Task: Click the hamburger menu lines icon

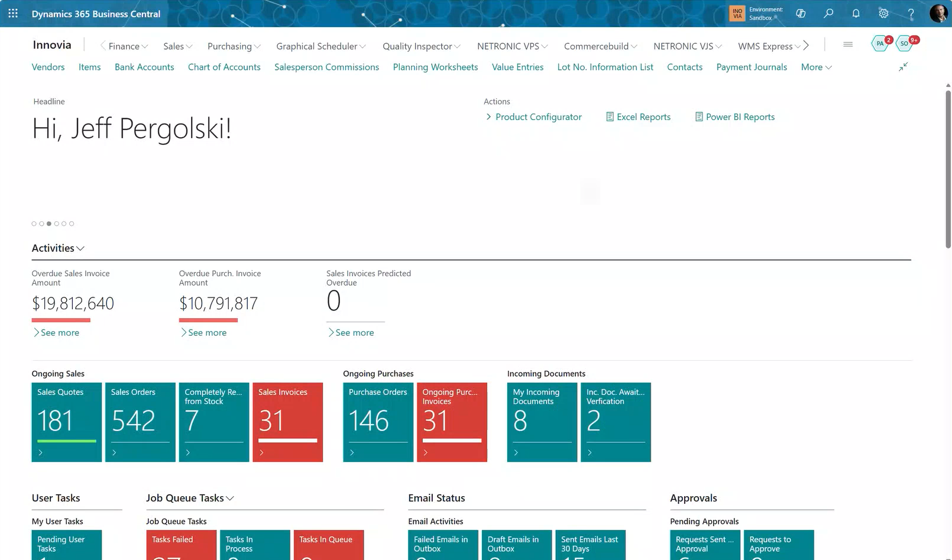Action: click(x=848, y=44)
